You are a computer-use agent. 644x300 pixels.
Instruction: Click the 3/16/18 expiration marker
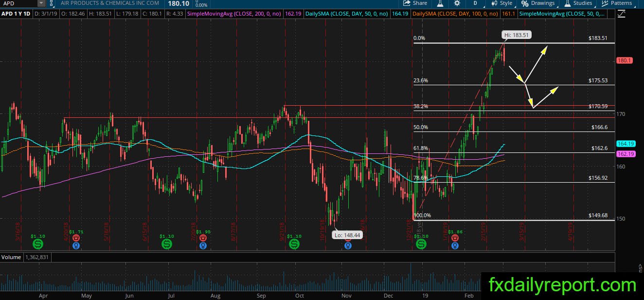18,231
